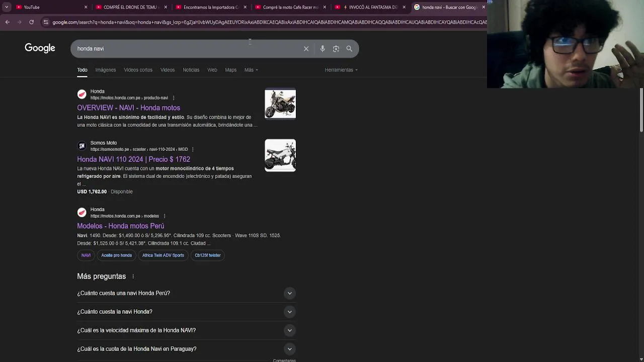Select the Videos cortos filter
644x362 pixels.
(x=138, y=70)
